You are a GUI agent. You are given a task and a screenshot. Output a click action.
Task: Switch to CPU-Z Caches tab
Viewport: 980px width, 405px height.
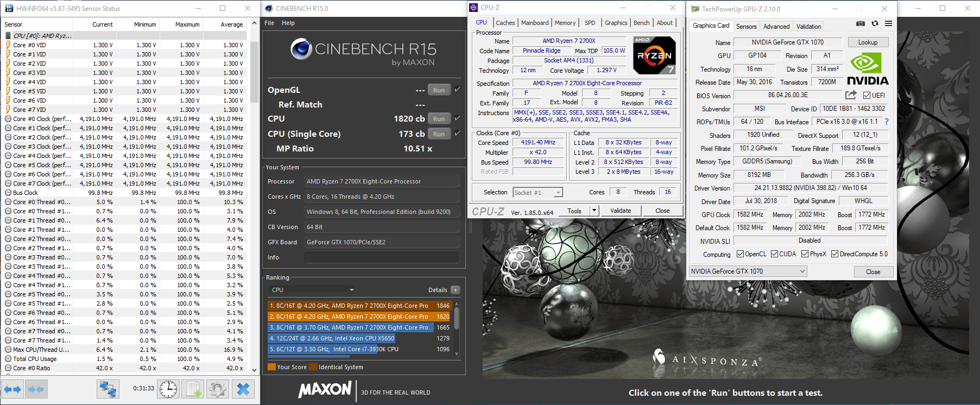(x=505, y=23)
